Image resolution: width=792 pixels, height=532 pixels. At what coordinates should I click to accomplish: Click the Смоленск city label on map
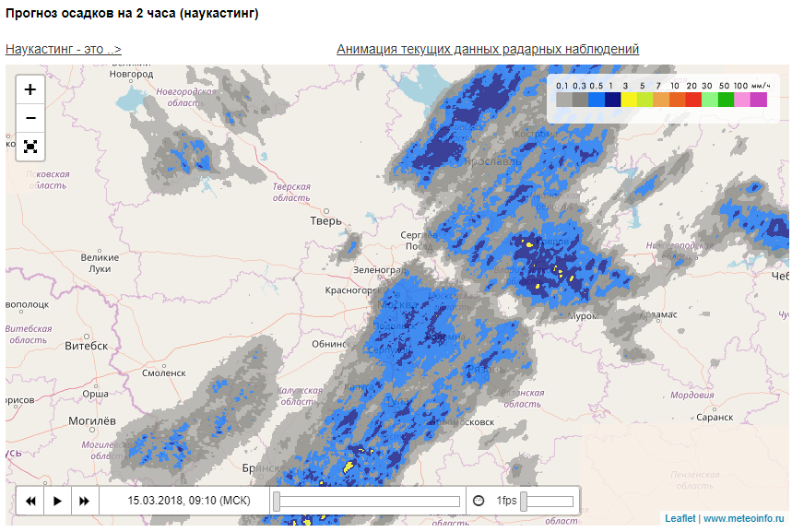(164, 373)
